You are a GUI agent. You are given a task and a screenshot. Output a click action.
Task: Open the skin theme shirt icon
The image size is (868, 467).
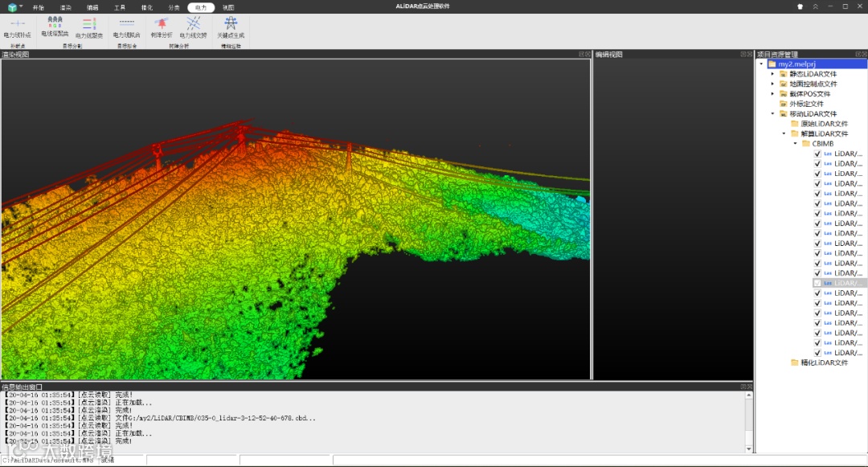(x=800, y=6)
